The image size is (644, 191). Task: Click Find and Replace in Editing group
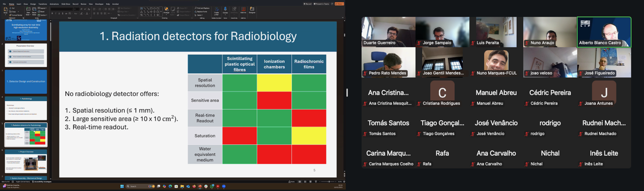(202, 8)
